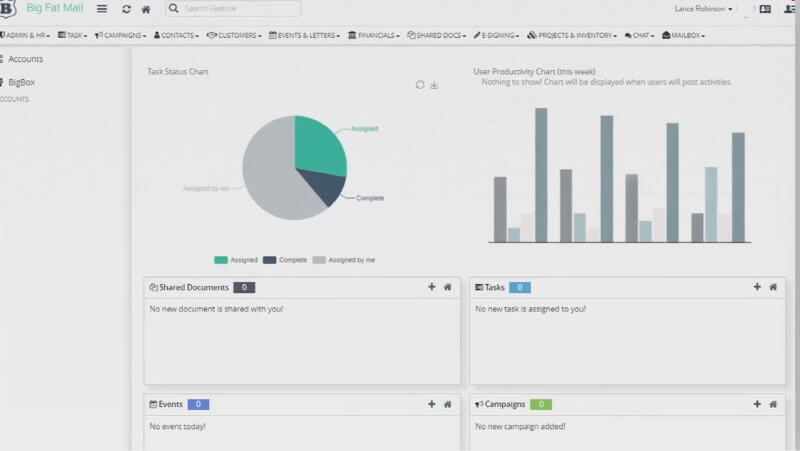Toggle Assigned legend swatch
The width and height of the screenshot is (800, 451).
[x=221, y=260]
